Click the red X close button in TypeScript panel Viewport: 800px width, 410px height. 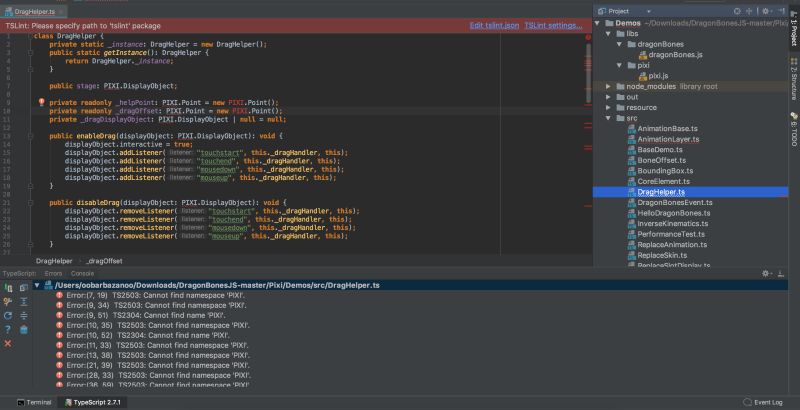[8, 344]
